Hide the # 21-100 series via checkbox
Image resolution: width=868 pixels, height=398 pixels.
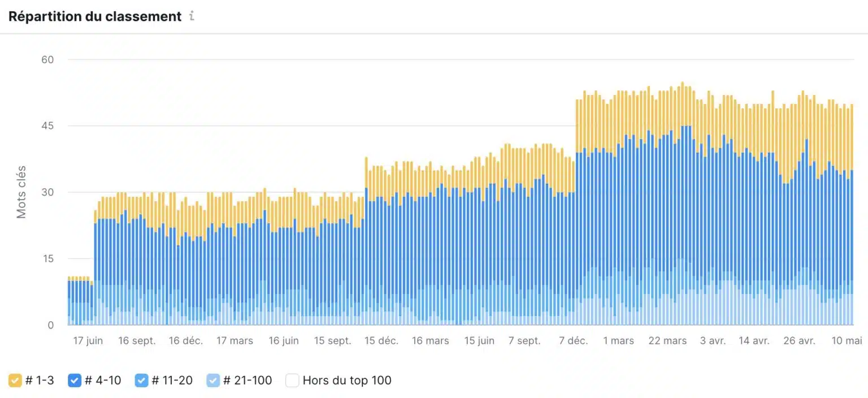point(213,380)
